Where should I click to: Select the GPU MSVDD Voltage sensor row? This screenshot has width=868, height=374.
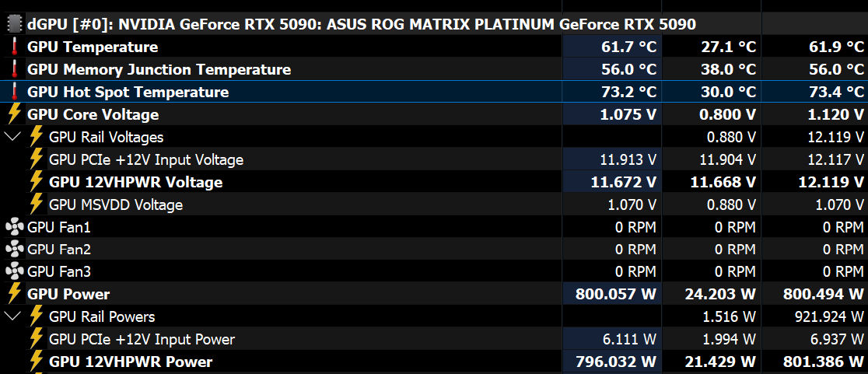[x=434, y=204]
